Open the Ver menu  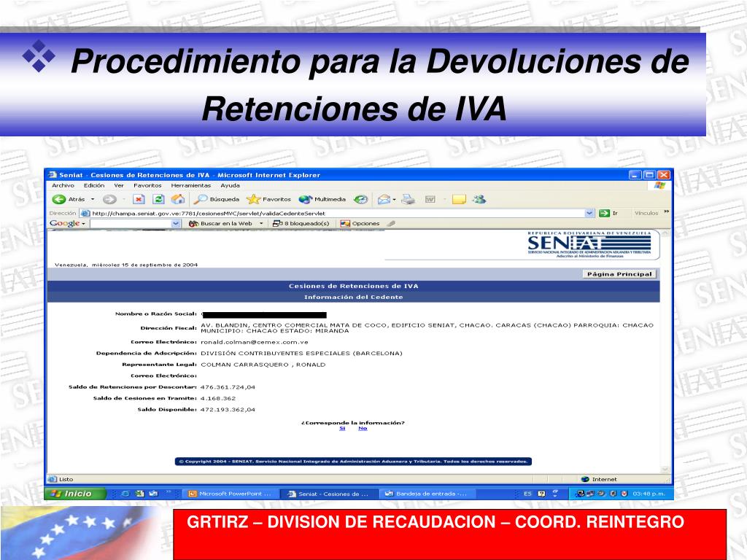click(x=119, y=185)
